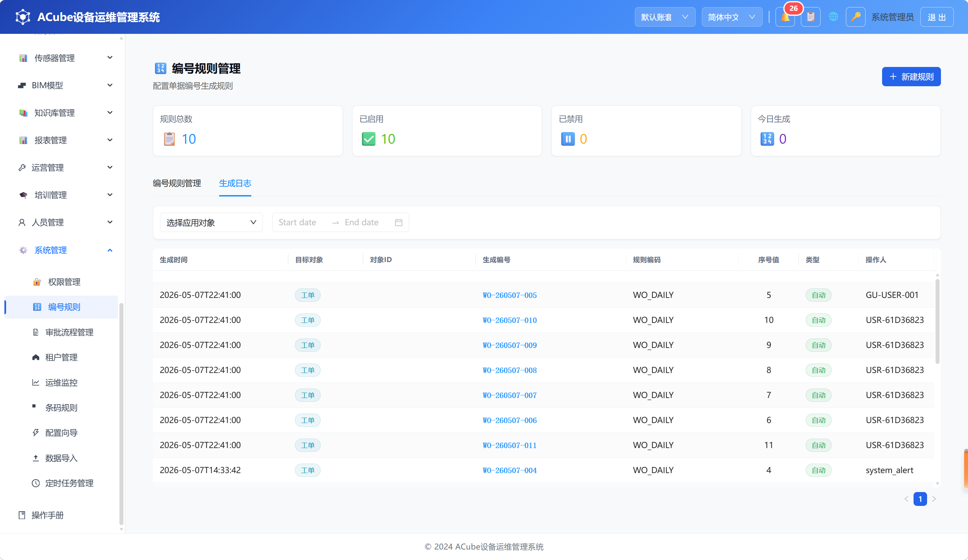This screenshot has height=560, width=968.
Task: Switch to the 编号规则管理 tab
Action: coord(177,183)
